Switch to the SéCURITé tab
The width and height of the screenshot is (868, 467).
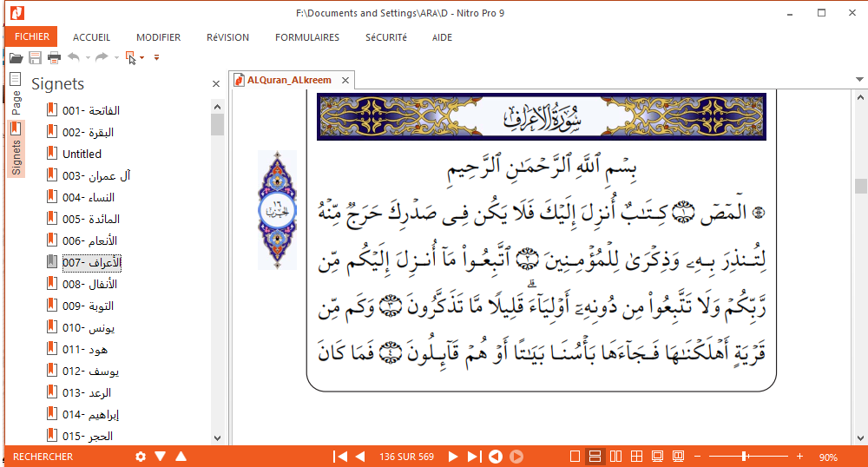[x=386, y=37]
